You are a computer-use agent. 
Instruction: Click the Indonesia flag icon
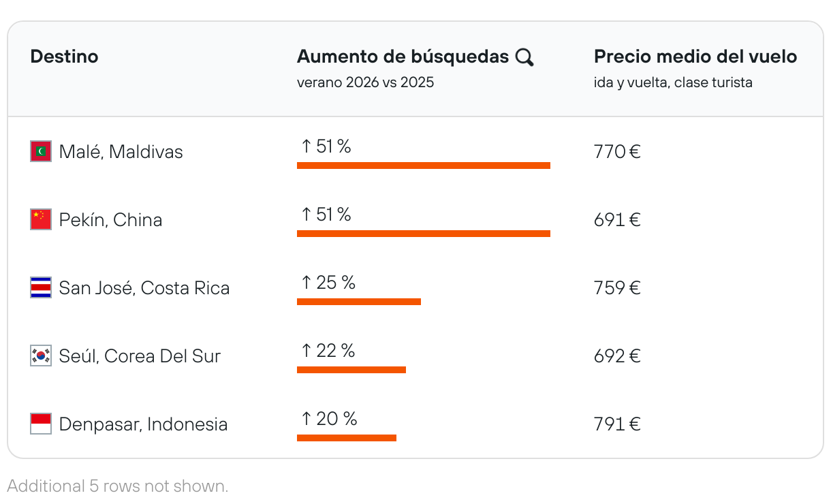point(41,424)
